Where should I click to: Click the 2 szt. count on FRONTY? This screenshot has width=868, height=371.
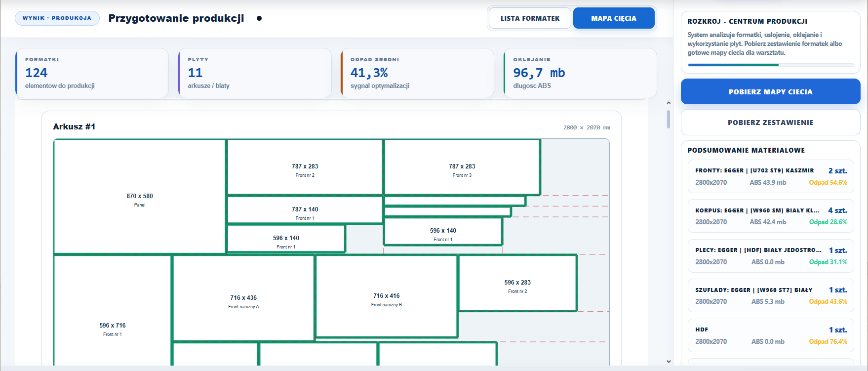[837, 170]
